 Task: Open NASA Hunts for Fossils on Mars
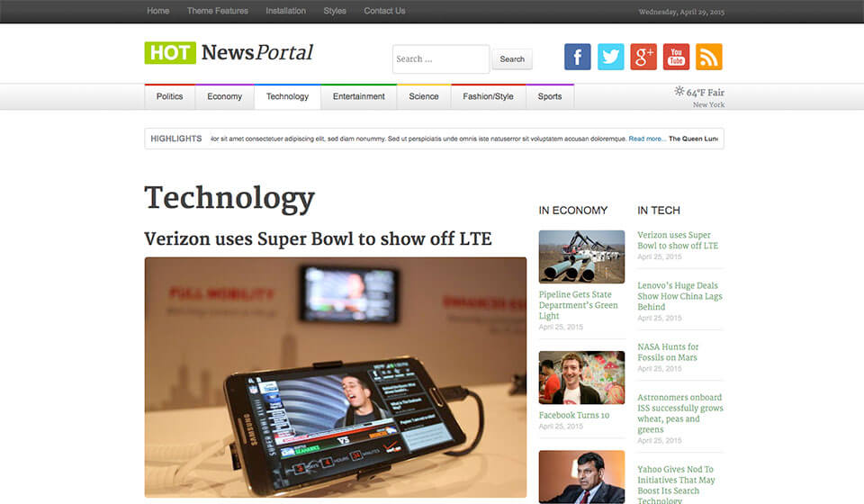[668, 352]
